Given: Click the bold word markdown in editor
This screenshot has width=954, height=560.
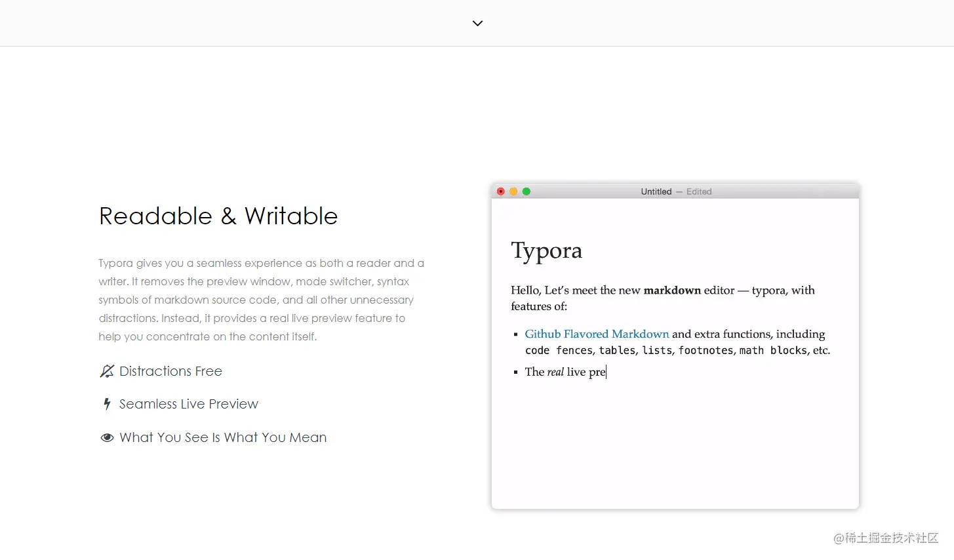Looking at the screenshot, I should 672,290.
